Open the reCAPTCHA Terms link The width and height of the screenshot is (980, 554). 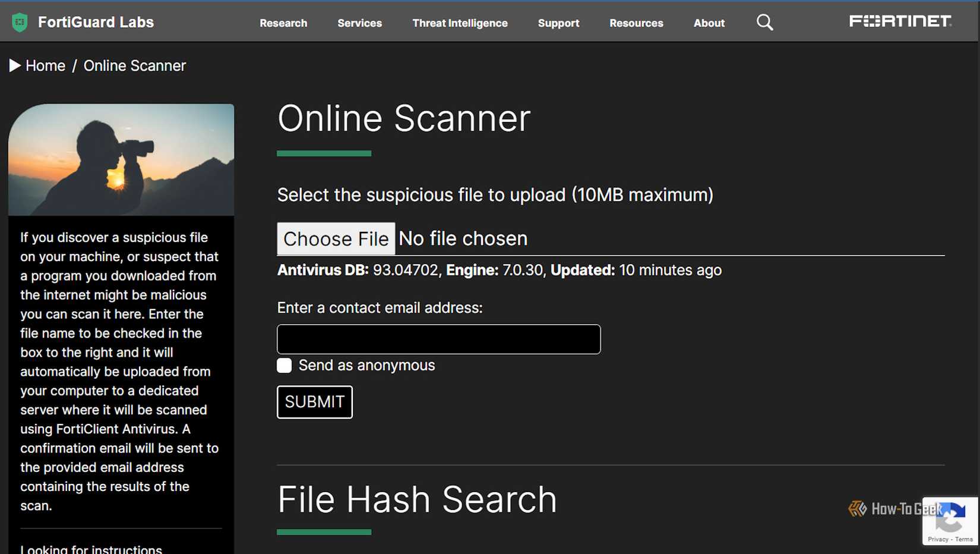pyautogui.click(x=964, y=539)
